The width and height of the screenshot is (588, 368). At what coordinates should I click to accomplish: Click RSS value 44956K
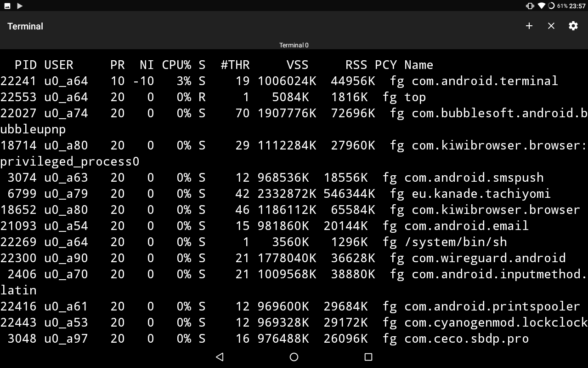(353, 81)
